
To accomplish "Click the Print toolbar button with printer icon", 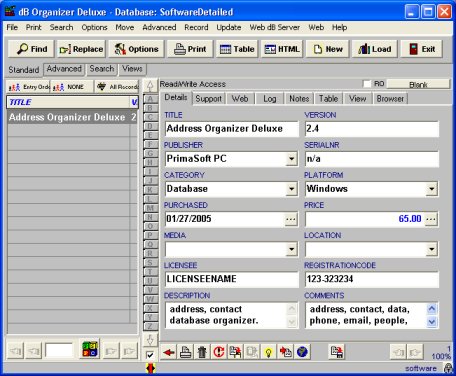I will tap(190, 49).
